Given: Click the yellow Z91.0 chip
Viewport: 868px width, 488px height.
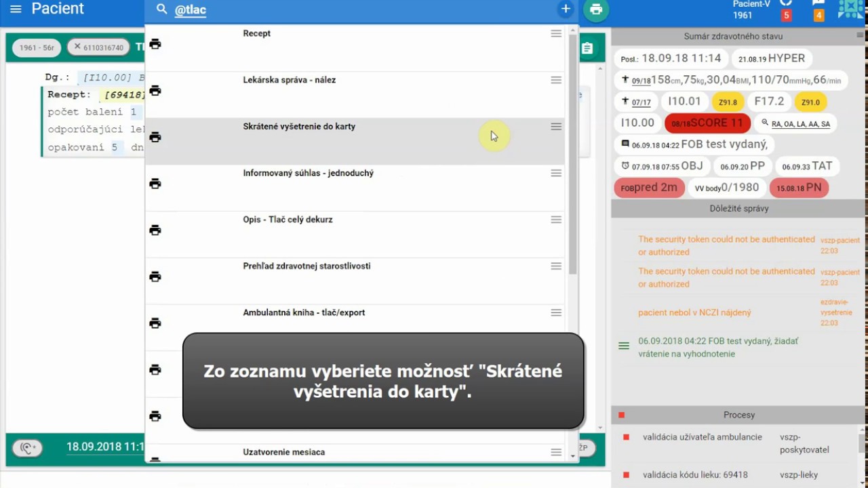Looking at the screenshot, I should pyautogui.click(x=810, y=102).
